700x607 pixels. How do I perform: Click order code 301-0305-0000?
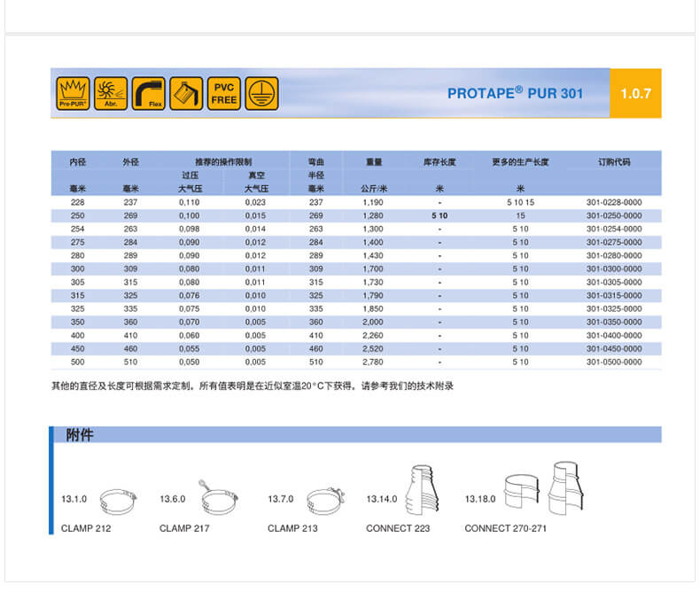point(614,282)
